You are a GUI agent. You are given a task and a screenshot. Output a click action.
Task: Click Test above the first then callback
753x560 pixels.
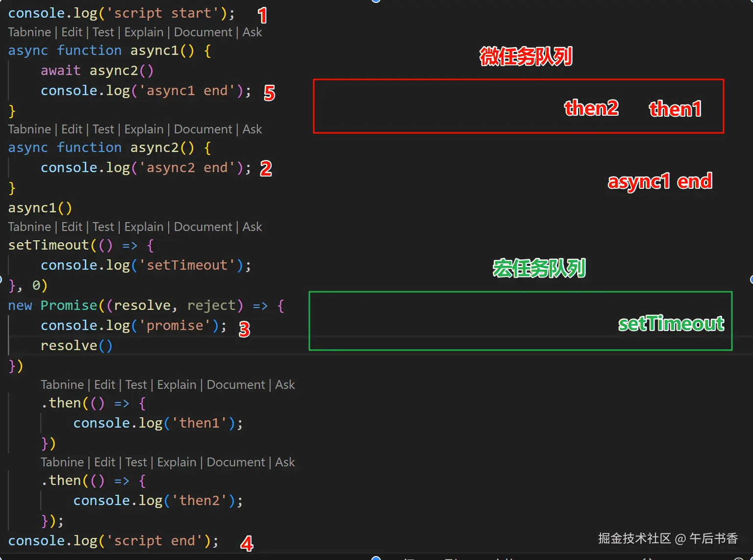coord(136,384)
